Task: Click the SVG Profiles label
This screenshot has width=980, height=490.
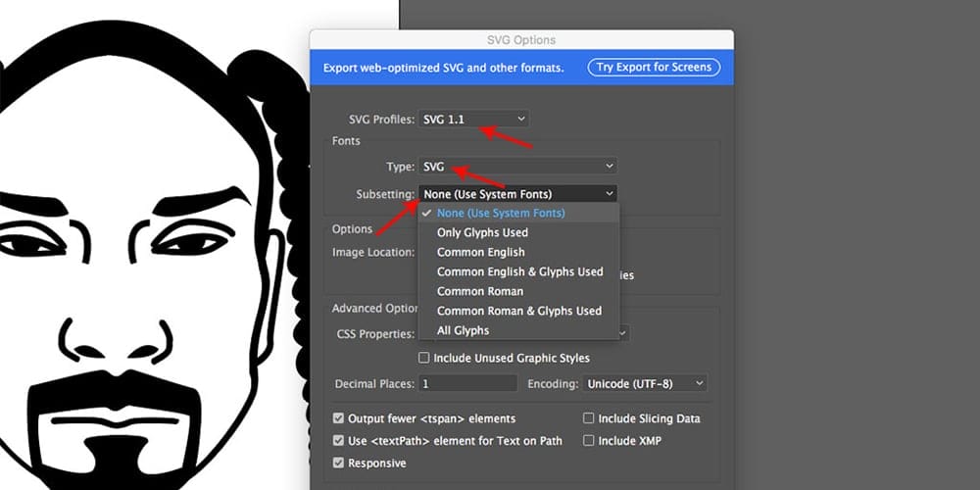Action: coord(382,119)
